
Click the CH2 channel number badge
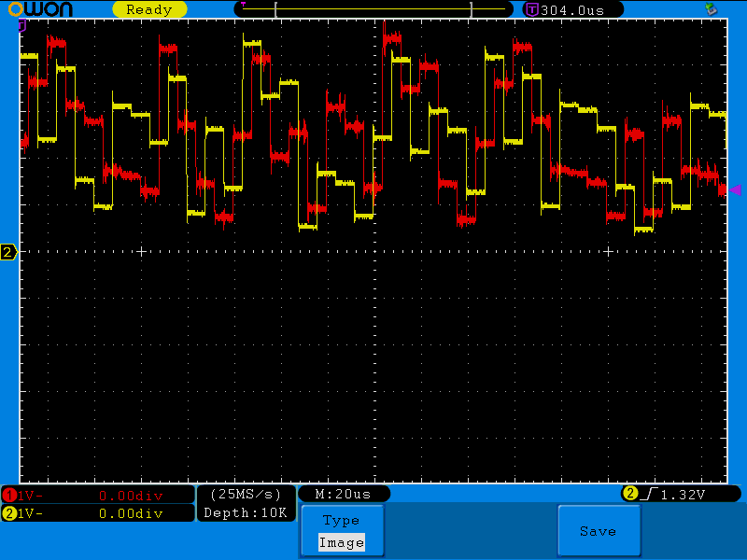7,513
